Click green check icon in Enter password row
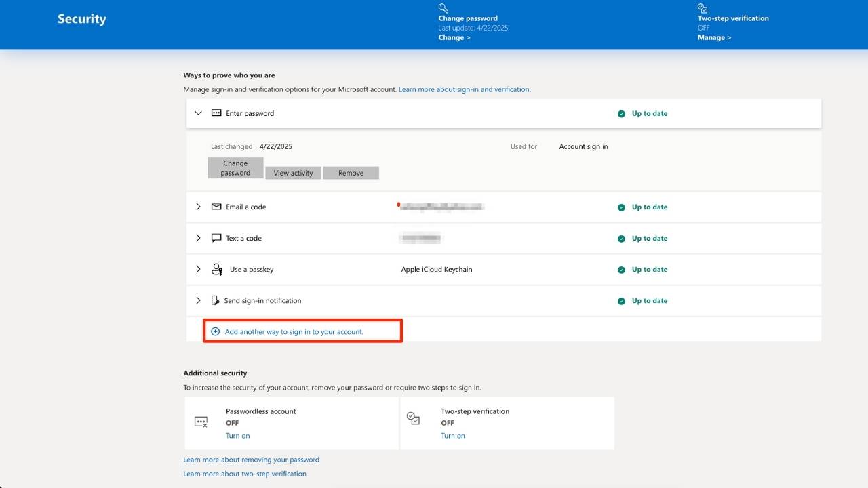Image resolution: width=868 pixels, height=488 pixels. point(621,114)
